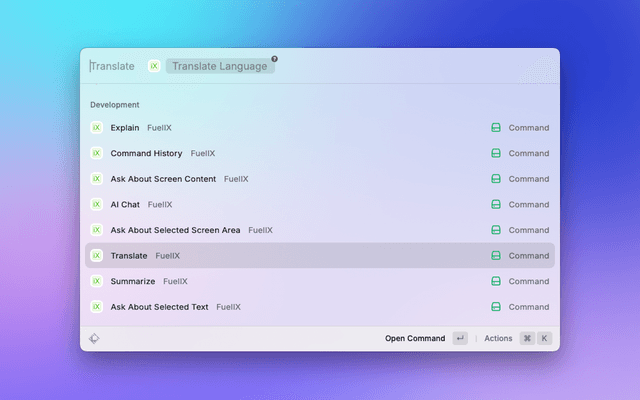Screen dimensions: 640x400
Task: Open the Translate Language argument field
Action: coord(219,66)
